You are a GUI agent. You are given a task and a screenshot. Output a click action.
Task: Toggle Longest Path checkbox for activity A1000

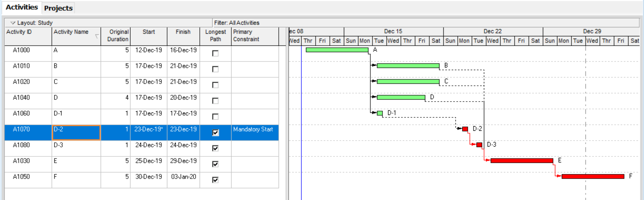tap(215, 53)
